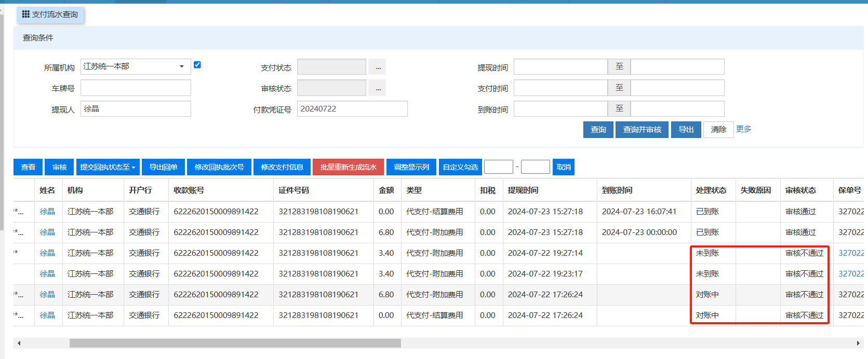
Task: Toggle the checkbox beside 所属机构 dropdown
Action: coord(197,65)
